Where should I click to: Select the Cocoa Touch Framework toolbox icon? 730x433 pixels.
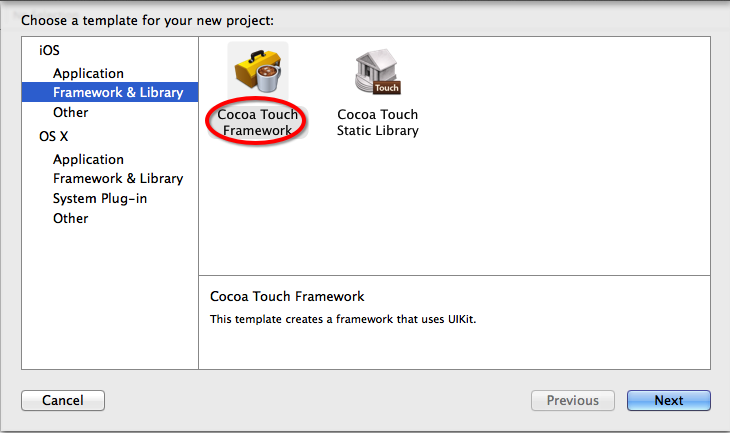[258, 71]
